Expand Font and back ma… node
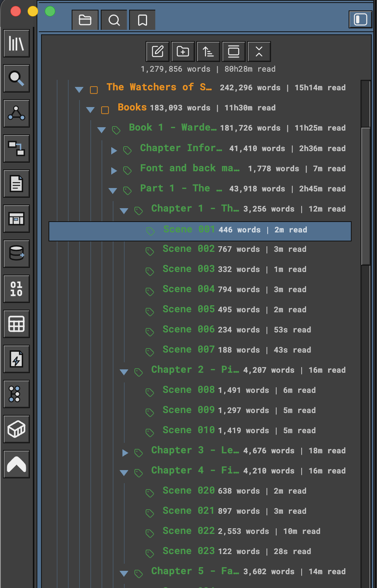 tap(114, 171)
